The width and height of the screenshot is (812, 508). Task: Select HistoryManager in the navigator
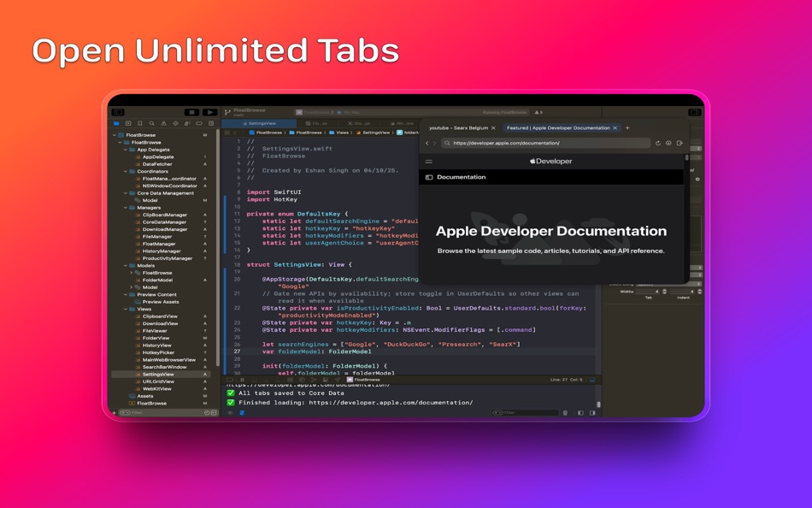point(162,251)
